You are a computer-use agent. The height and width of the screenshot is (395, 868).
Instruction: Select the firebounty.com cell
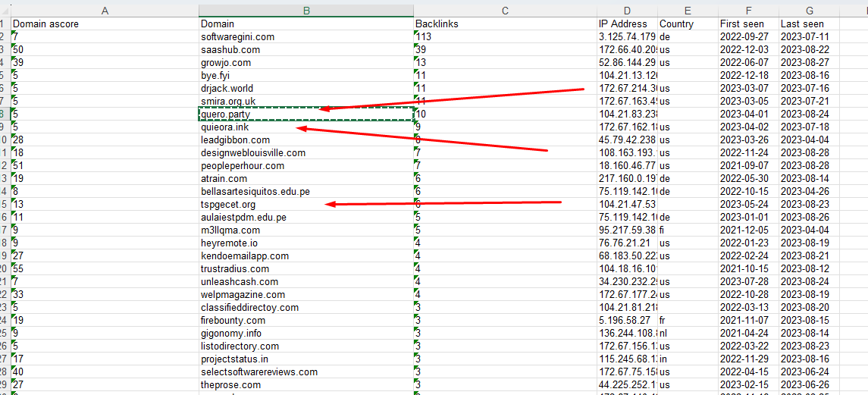click(x=306, y=320)
